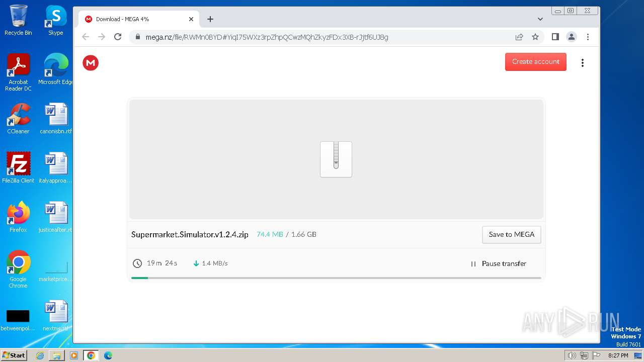The image size is (644, 362).
Task: Open File Explorer from the taskbar
Action: (57, 355)
